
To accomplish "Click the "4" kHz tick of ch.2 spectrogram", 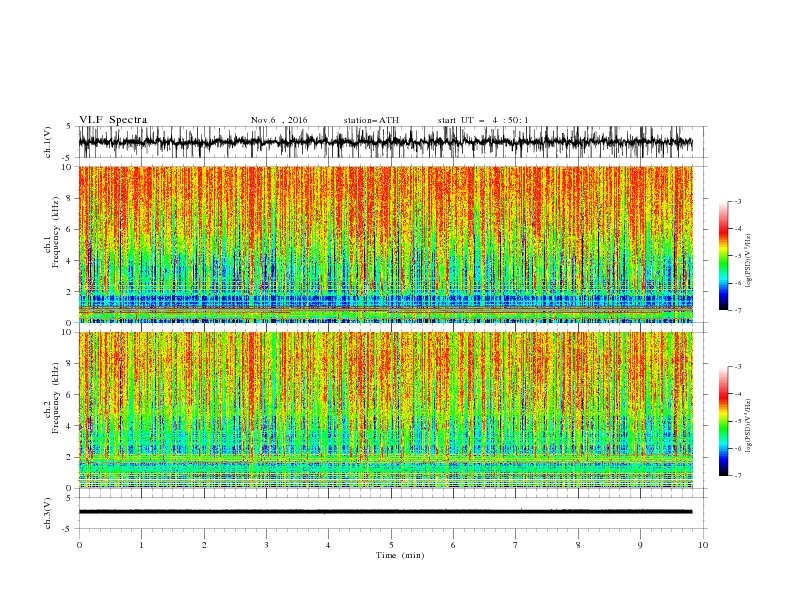I will pyautogui.click(x=70, y=426).
